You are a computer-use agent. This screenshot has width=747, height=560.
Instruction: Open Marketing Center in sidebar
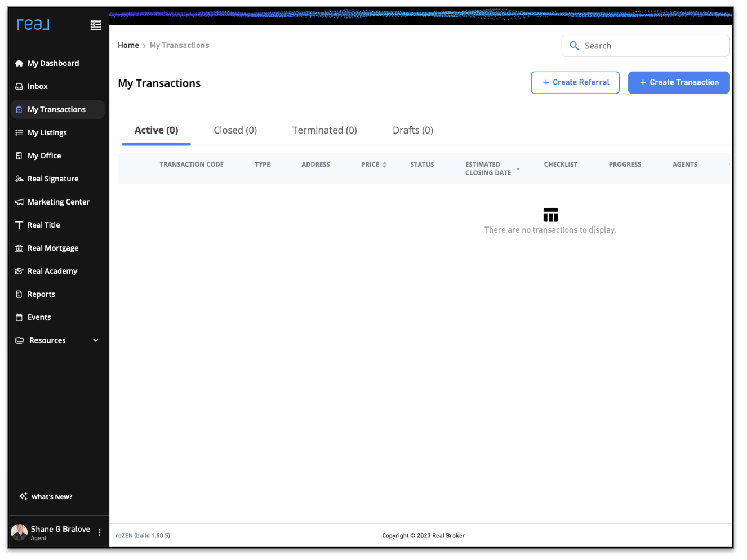[58, 202]
